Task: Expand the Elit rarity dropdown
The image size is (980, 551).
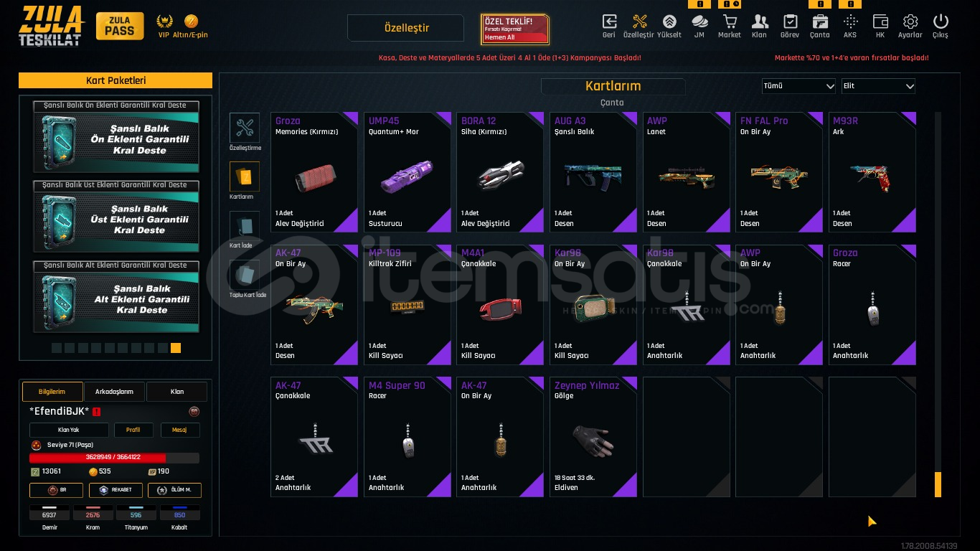Action: [x=879, y=86]
